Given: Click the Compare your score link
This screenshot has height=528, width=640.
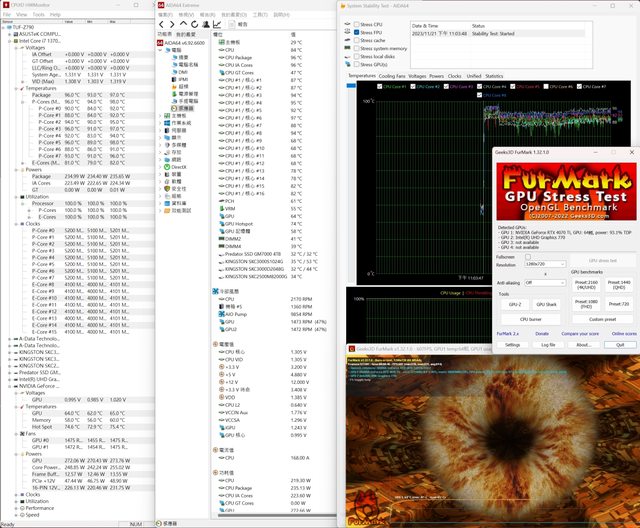Looking at the screenshot, I should 580,333.
